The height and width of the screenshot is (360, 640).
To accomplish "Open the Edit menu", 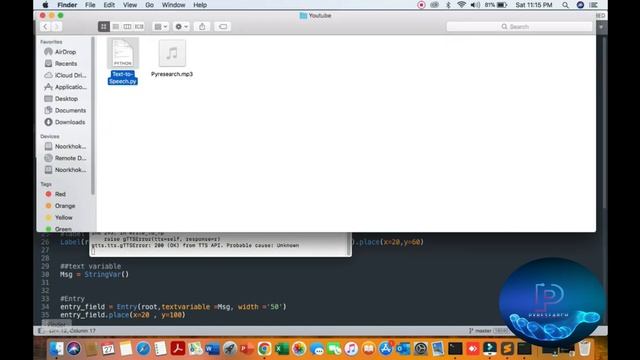I will pos(109,5).
